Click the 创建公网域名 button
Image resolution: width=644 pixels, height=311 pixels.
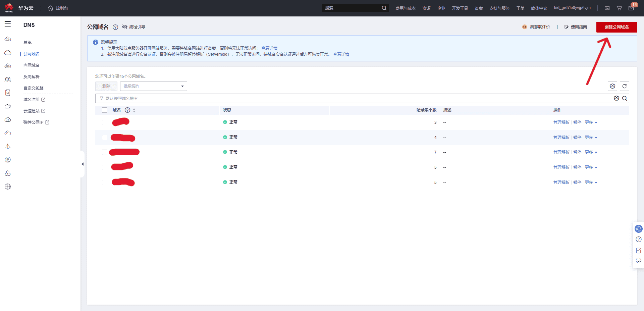tap(616, 27)
